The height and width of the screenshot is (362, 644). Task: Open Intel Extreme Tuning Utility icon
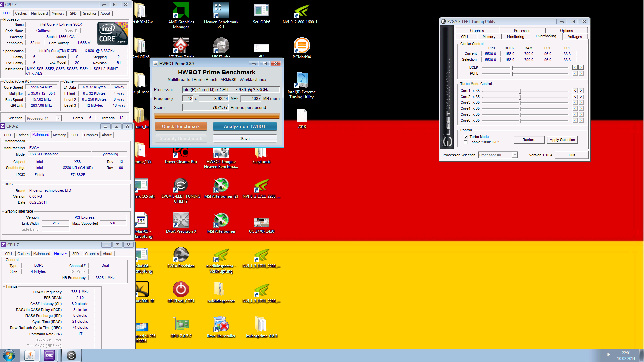(302, 86)
